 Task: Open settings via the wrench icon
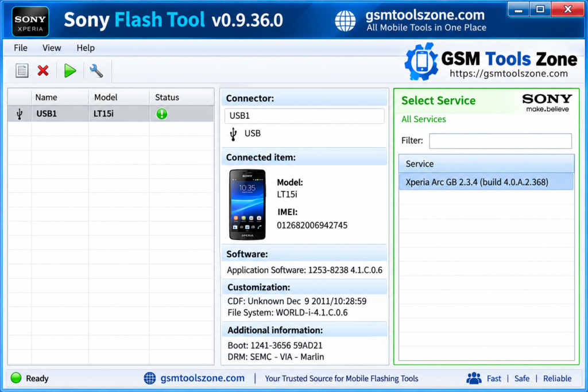tap(96, 71)
